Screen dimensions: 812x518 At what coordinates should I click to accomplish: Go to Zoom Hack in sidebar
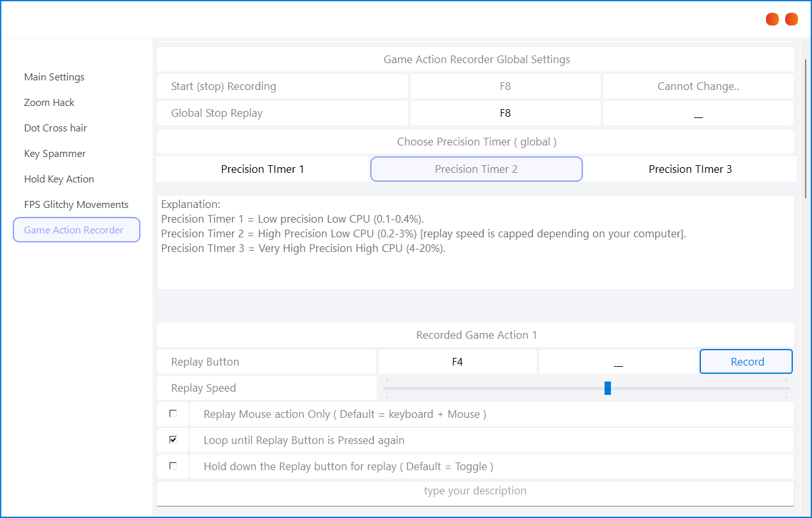click(49, 103)
